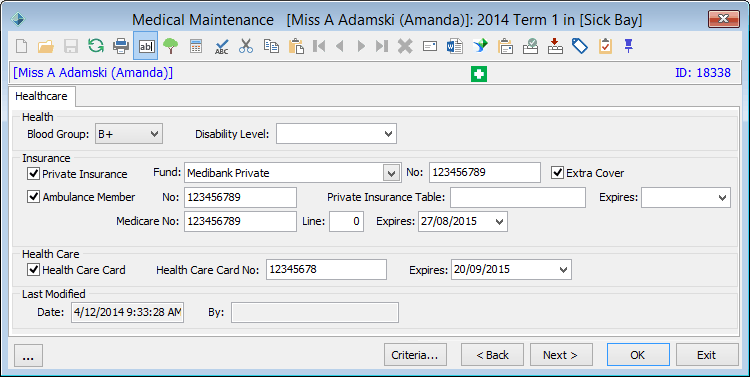
Task: Click the private insurance No field
Action: tap(485, 173)
